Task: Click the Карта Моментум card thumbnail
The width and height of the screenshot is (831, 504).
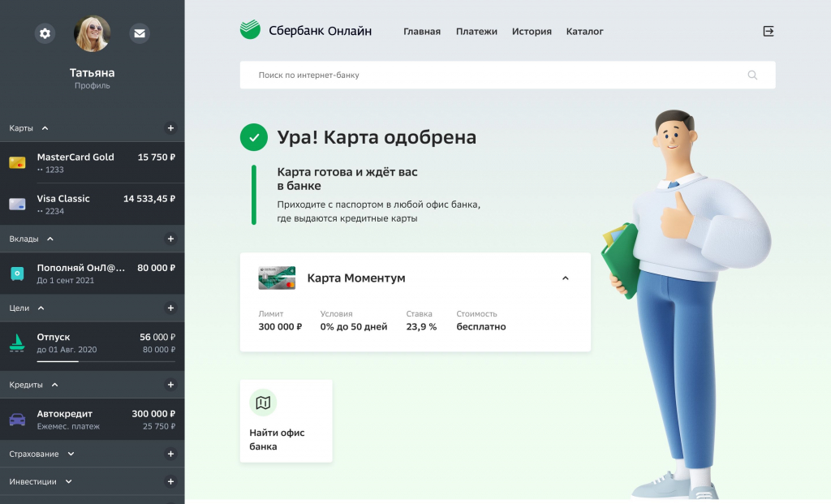Action: (x=277, y=278)
